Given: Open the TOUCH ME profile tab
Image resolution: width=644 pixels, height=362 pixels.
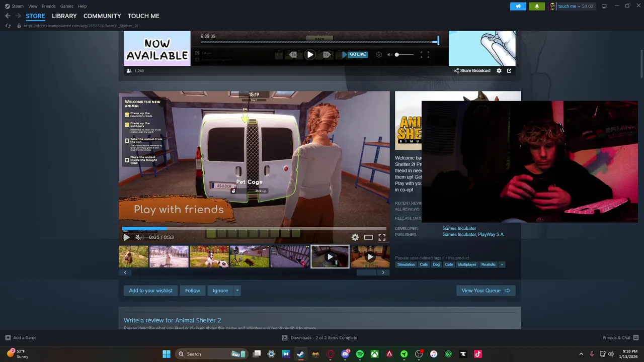Looking at the screenshot, I should (143, 16).
